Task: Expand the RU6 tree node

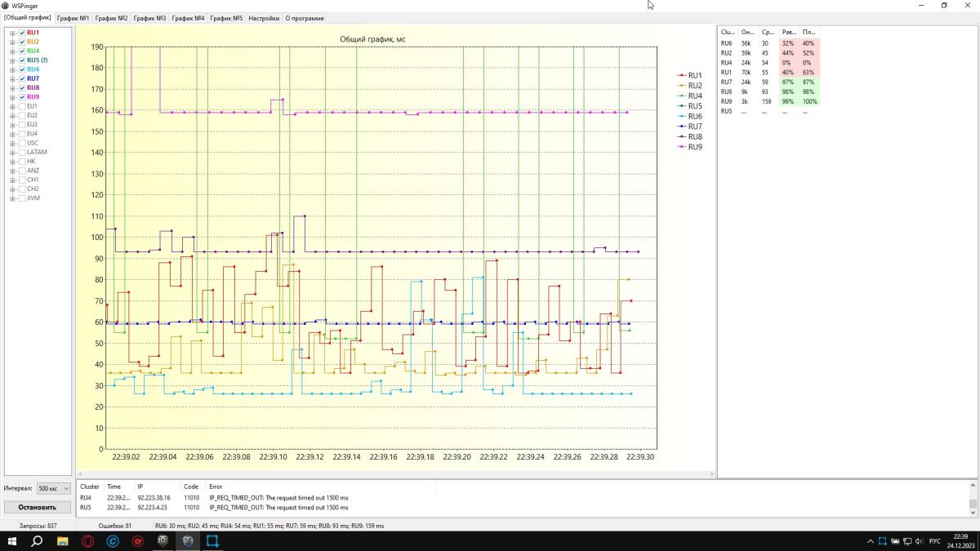Action: (x=12, y=69)
